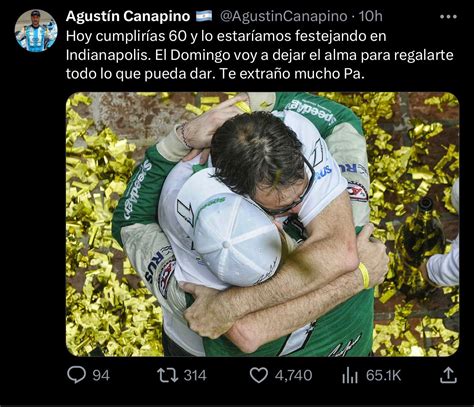
Task: Open the three-dot more options menu
Action: (448, 17)
